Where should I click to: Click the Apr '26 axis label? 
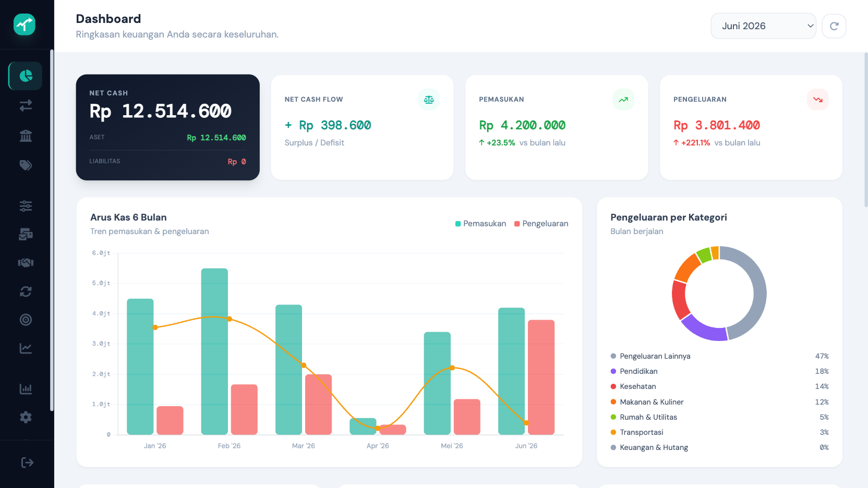pyautogui.click(x=378, y=446)
